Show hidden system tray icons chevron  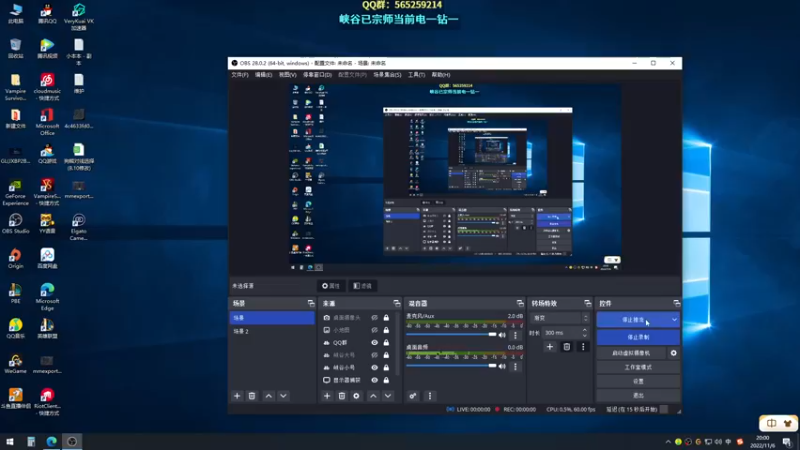coord(668,442)
